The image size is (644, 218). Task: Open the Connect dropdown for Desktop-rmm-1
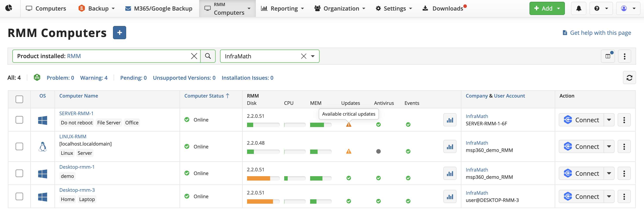coord(609,173)
